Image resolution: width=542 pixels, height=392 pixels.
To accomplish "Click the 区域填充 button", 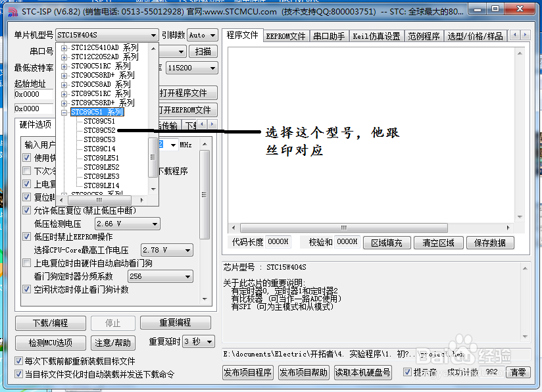I will [x=387, y=243].
